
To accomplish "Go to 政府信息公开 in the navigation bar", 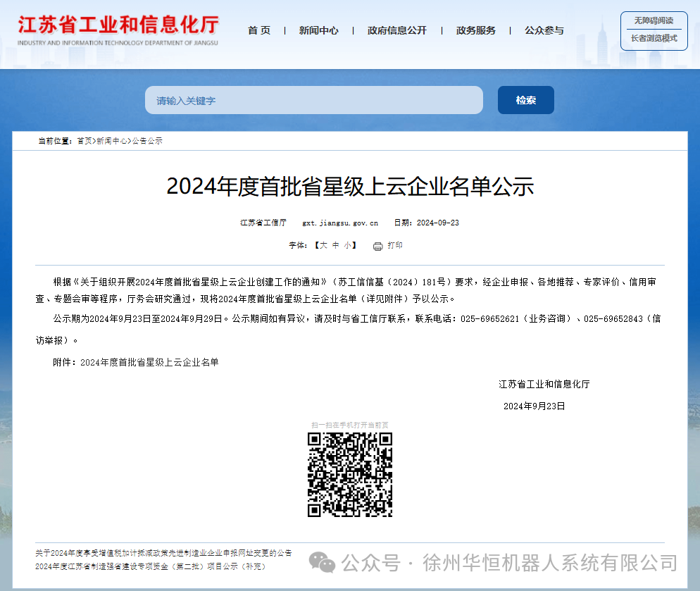I will pyautogui.click(x=396, y=30).
